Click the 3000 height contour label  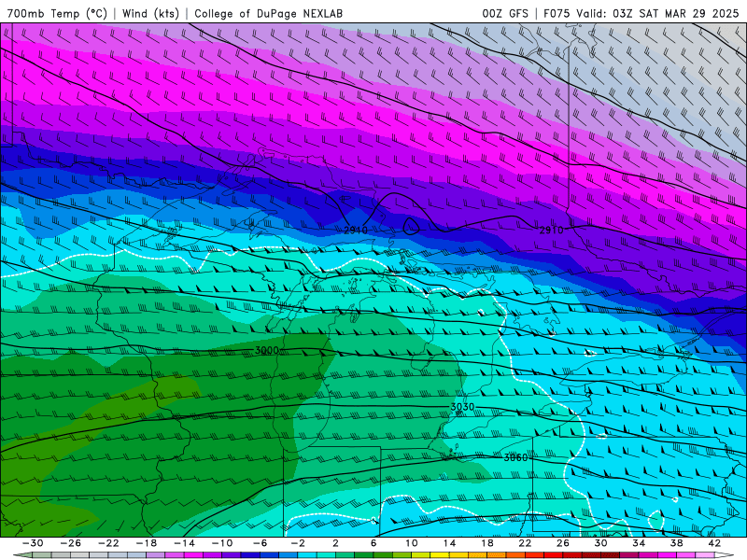click(267, 351)
